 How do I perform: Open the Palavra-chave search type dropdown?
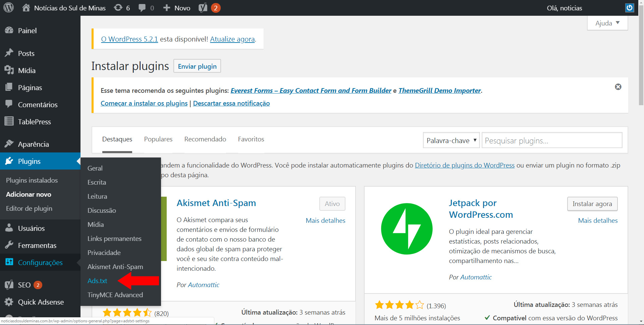[451, 140]
